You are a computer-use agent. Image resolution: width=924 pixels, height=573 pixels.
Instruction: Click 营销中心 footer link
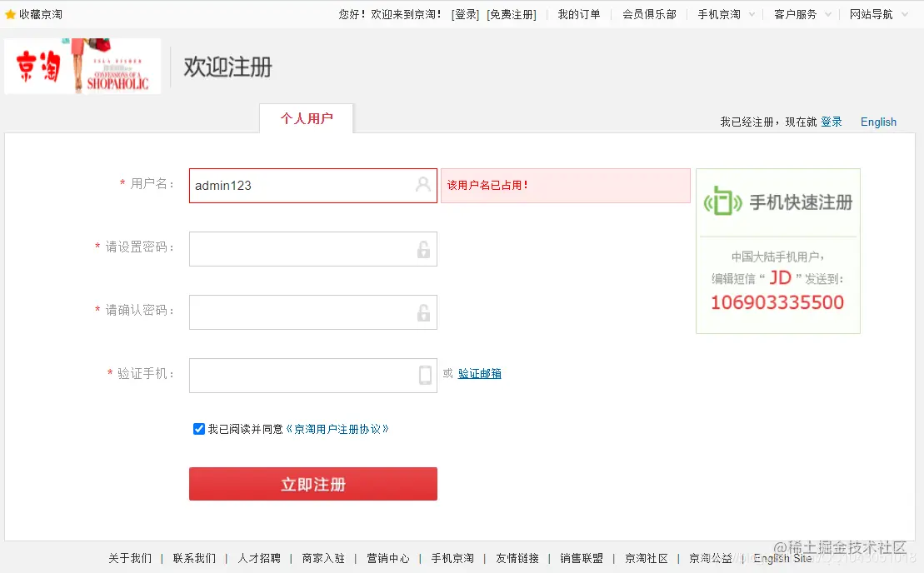(x=387, y=558)
